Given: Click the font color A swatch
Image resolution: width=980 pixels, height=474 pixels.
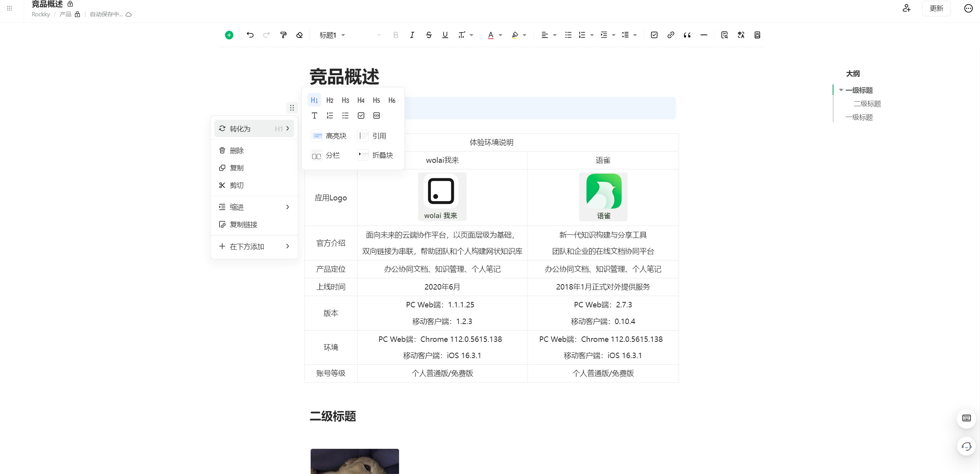Looking at the screenshot, I should [491, 35].
